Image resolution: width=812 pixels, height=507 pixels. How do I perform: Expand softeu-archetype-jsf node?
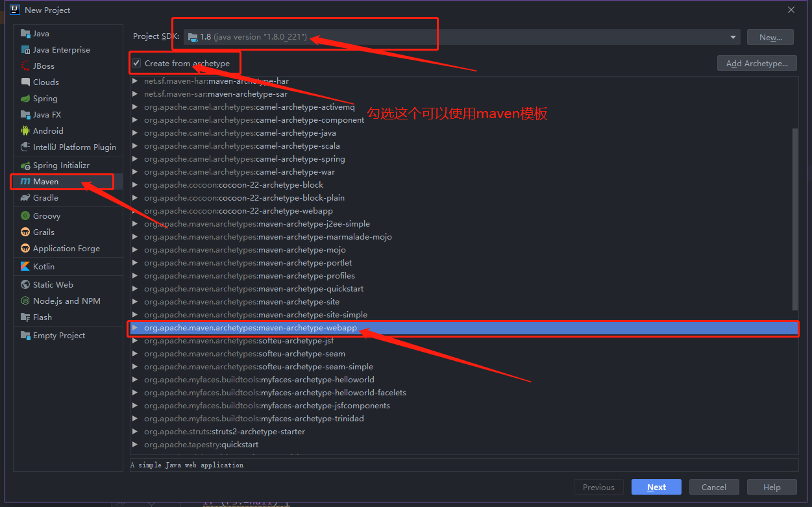(135, 341)
